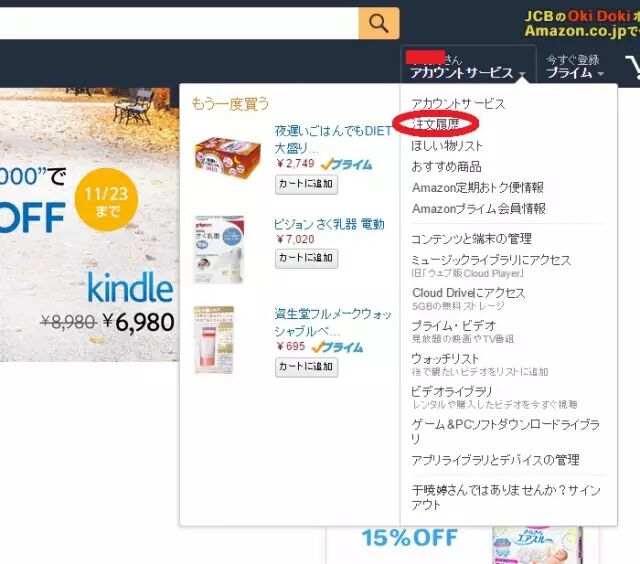Open the DIET food box thumbnail

(x=227, y=159)
